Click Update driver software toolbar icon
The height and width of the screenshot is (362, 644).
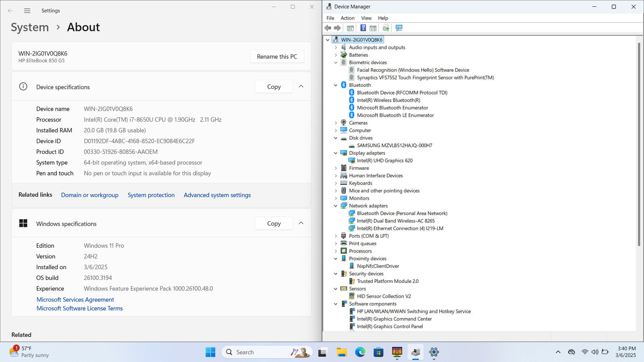(386, 28)
